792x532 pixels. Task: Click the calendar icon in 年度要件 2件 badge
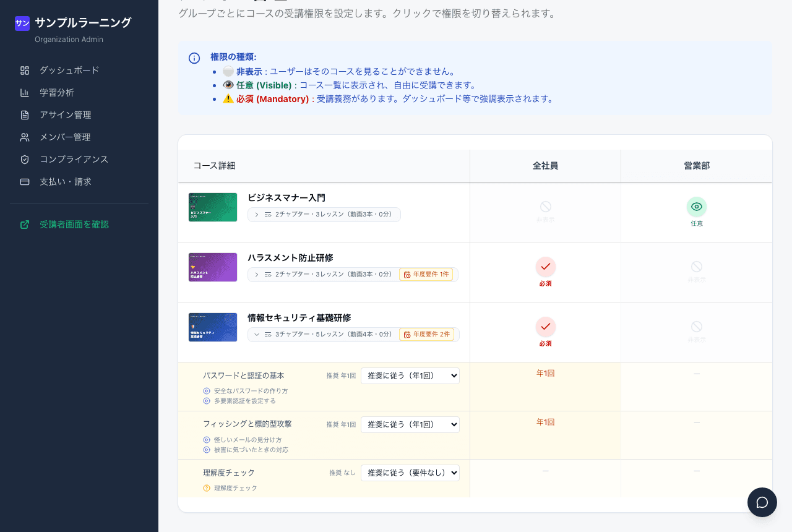click(407, 335)
